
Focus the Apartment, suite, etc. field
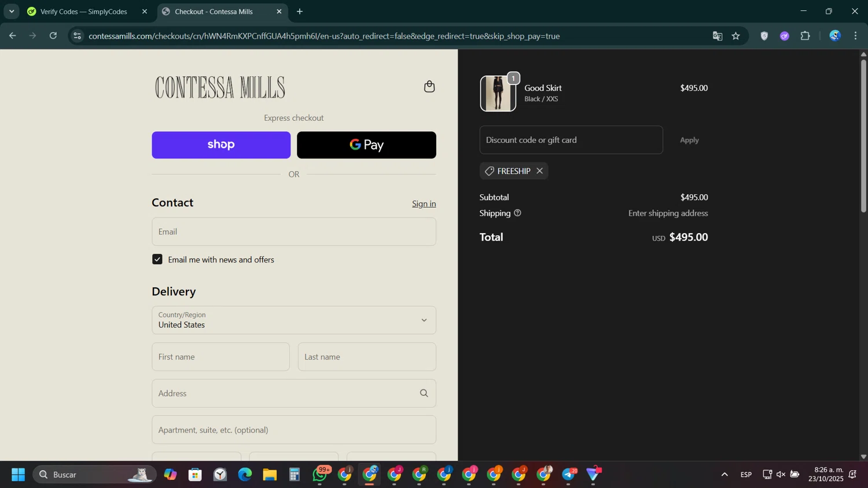[x=294, y=430]
